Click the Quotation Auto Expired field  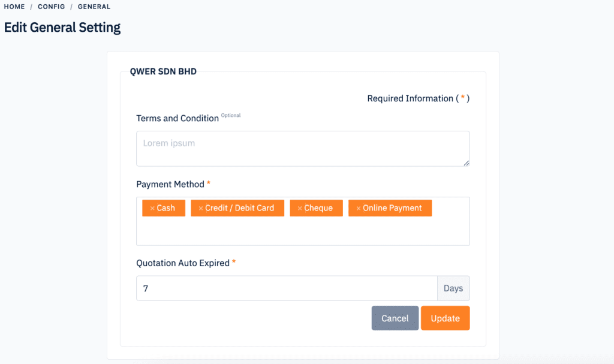pyautogui.click(x=287, y=288)
